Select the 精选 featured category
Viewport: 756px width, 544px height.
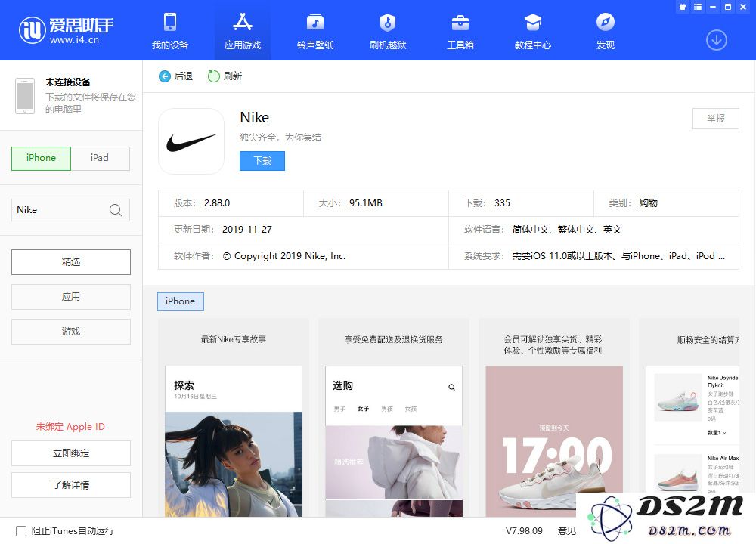[x=71, y=262]
